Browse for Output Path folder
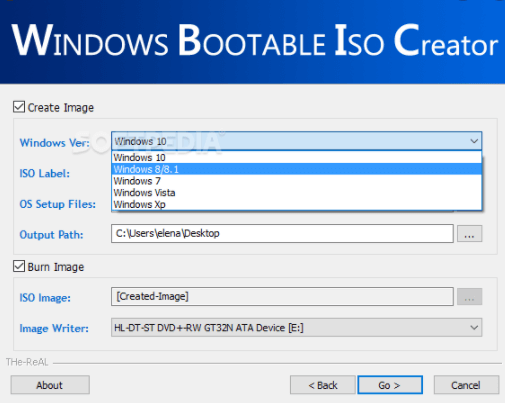505x403 pixels. point(469,233)
